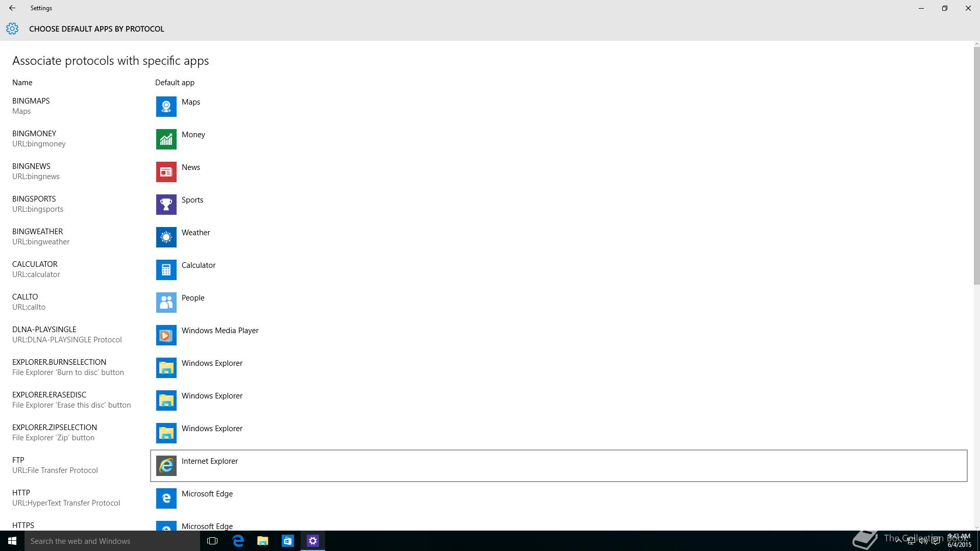Select Windows Explorer label for EXPLORER.ERASEDISC
980x551 pixels.
pos(212,396)
